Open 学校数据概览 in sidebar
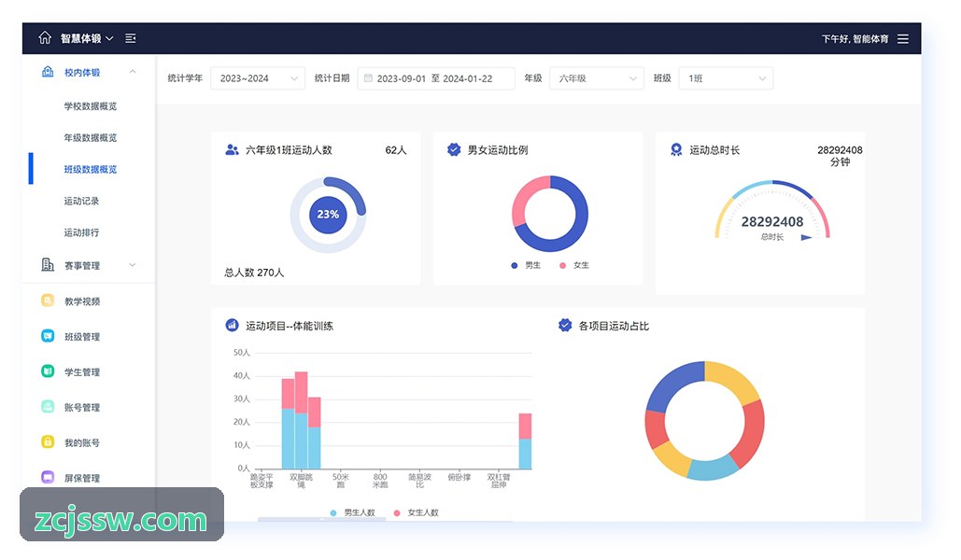 point(90,106)
